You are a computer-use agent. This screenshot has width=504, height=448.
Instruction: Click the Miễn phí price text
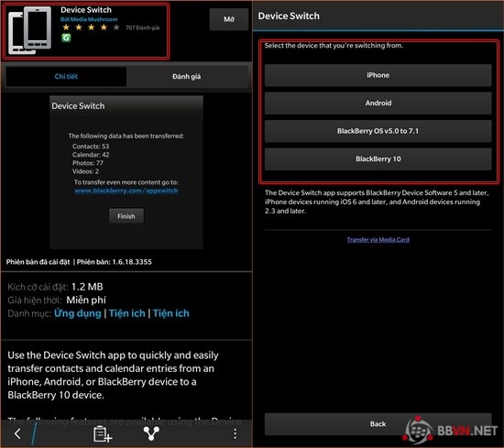tap(86, 300)
